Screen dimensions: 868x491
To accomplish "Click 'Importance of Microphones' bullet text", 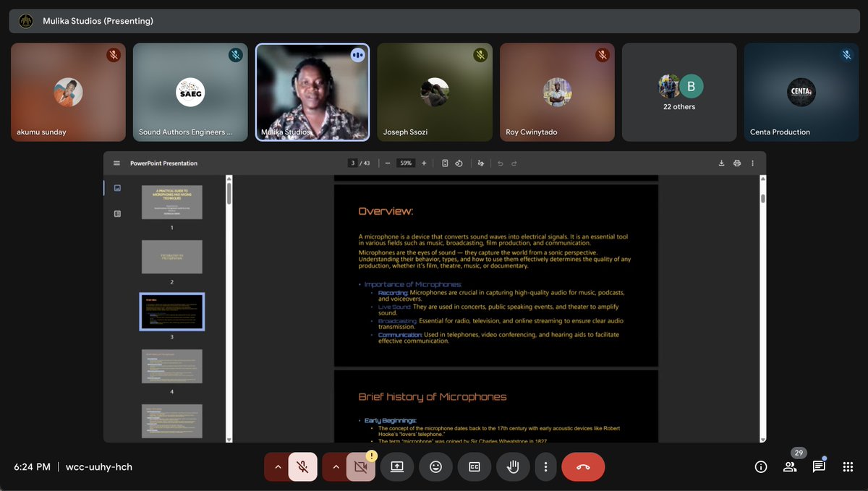I will coord(413,285).
